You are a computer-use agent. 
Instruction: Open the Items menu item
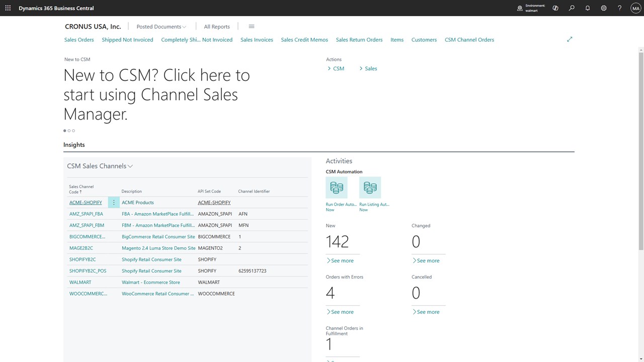click(x=397, y=40)
